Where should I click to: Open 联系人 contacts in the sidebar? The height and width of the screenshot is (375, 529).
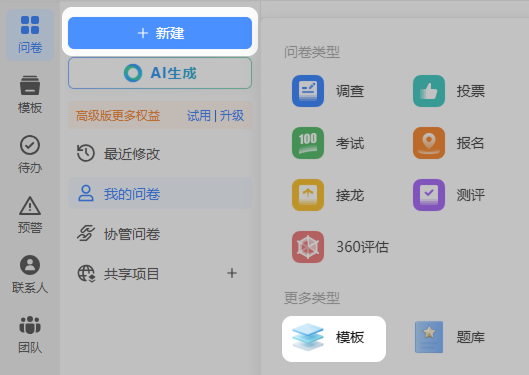point(30,275)
